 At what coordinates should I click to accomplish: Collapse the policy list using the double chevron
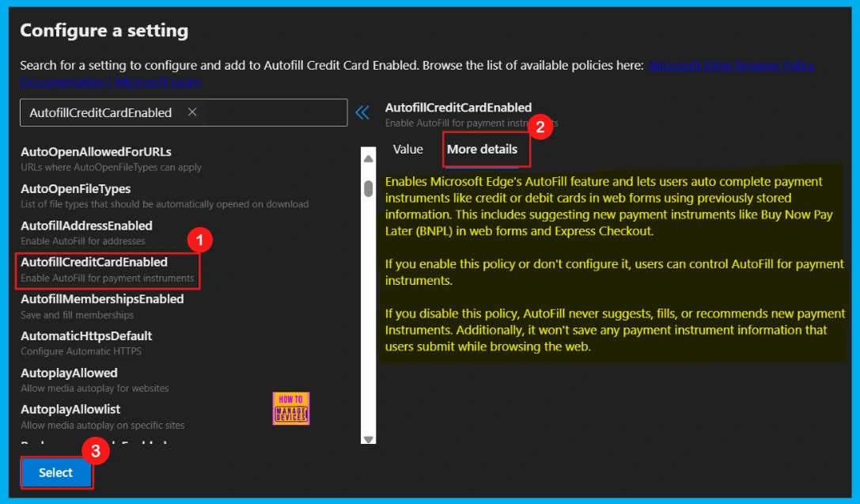point(362,112)
